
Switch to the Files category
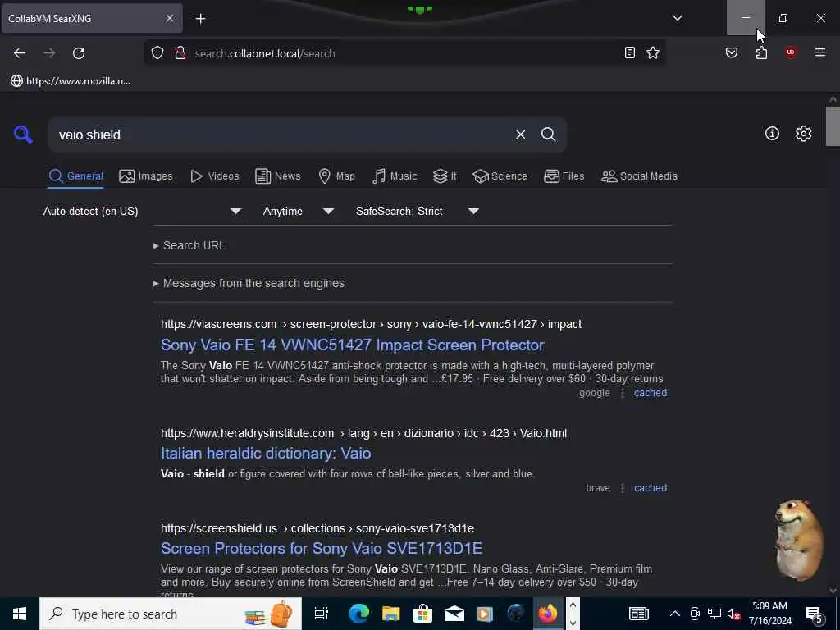click(564, 176)
